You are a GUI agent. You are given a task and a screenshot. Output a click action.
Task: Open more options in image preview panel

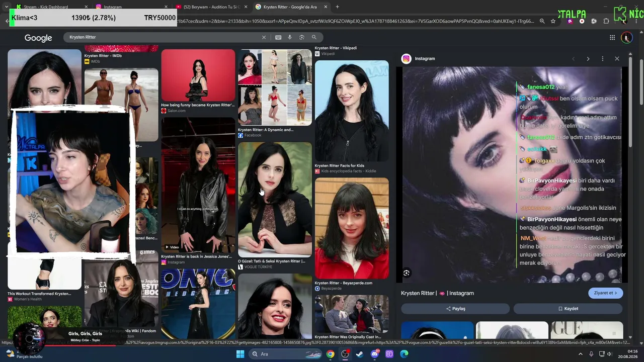pos(602,59)
